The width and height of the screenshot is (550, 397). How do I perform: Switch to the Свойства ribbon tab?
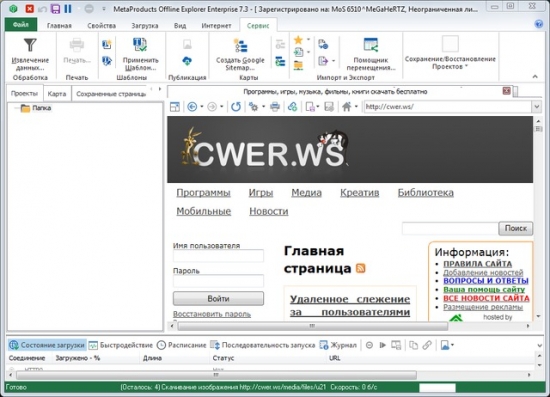pyautogui.click(x=101, y=26)
